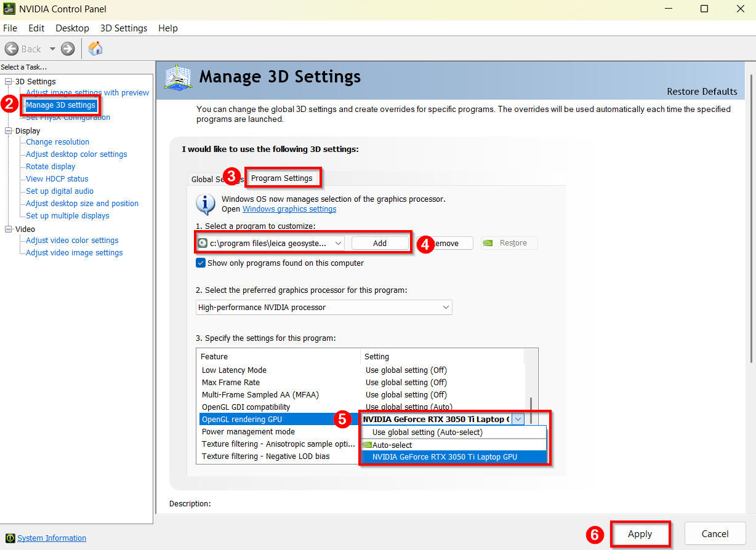Open the preferred graphics processor dropdown
Screen dimensions: 756x550
click(x=446, y=307)
